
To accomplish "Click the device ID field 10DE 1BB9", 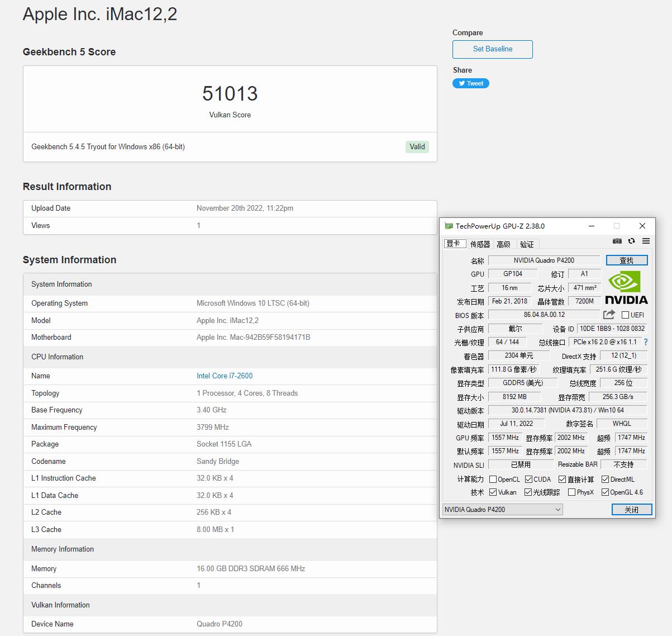I will click(612, 329).
